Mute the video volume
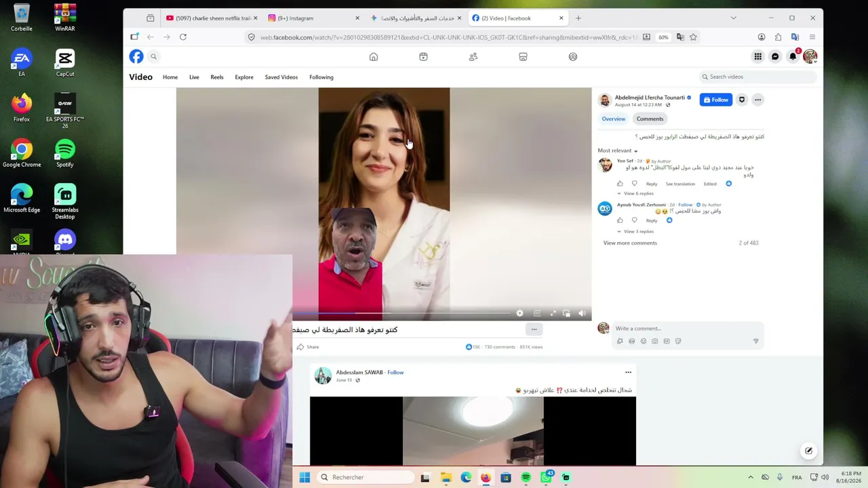Screen dimensions: 868x488 582,313
